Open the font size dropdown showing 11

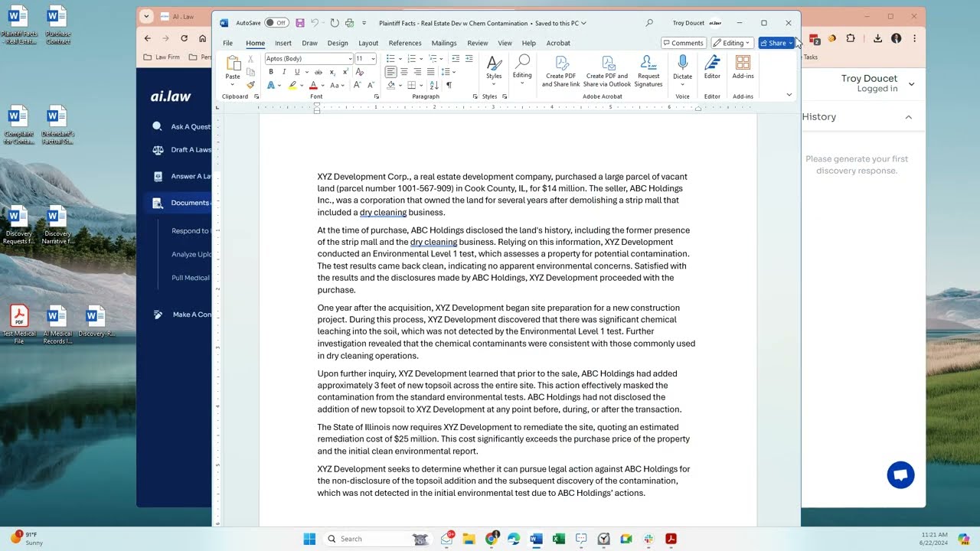click(373, 59)
